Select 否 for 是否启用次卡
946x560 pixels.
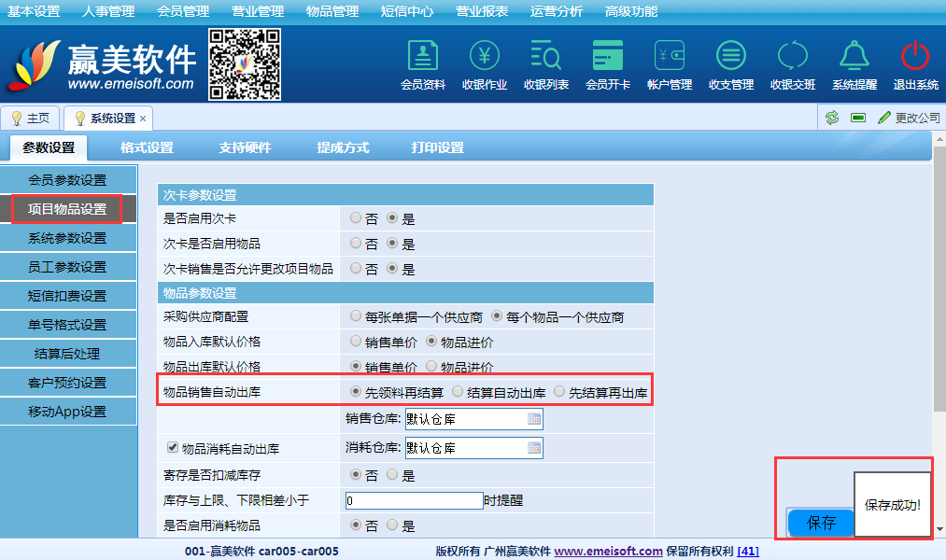click(356, 217)
